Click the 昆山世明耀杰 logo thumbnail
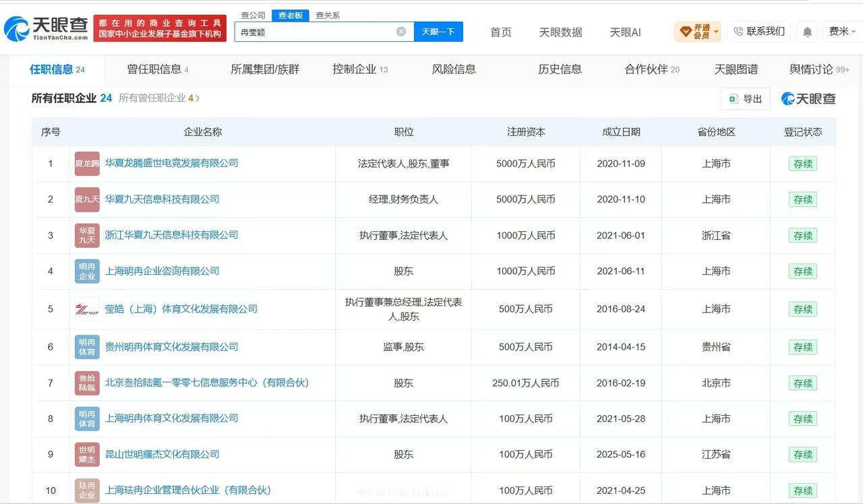The width and height of the screenshot is (863, 504). pos(87,454)
